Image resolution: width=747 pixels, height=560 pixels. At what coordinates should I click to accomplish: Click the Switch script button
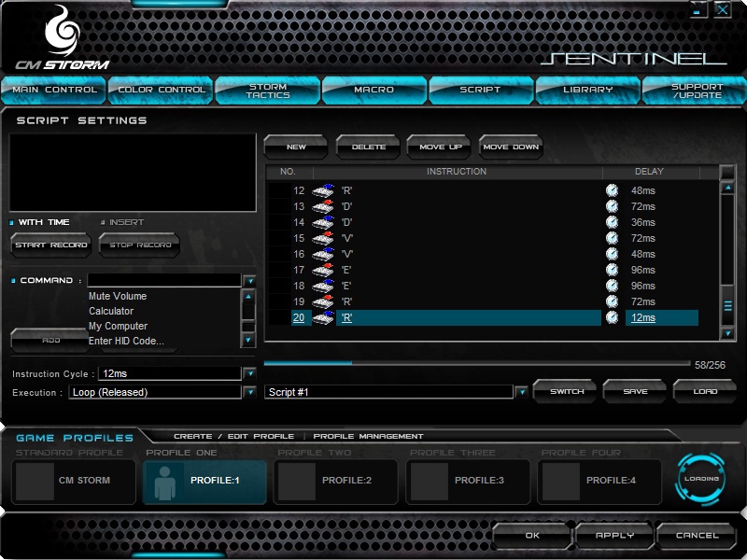(566, 391)
